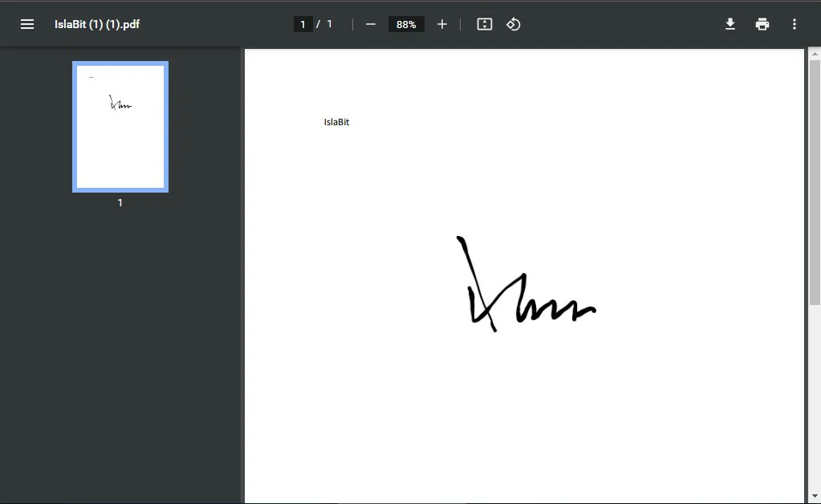Click the handwritten signature on the page
821x504 pixels.
click(x=526, y=283)
